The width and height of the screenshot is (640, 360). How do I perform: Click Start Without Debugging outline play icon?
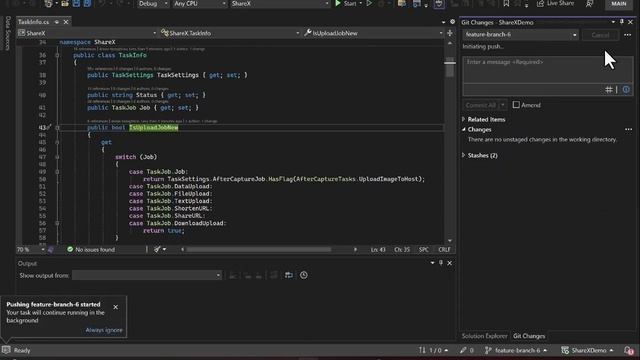click(369, 3)
